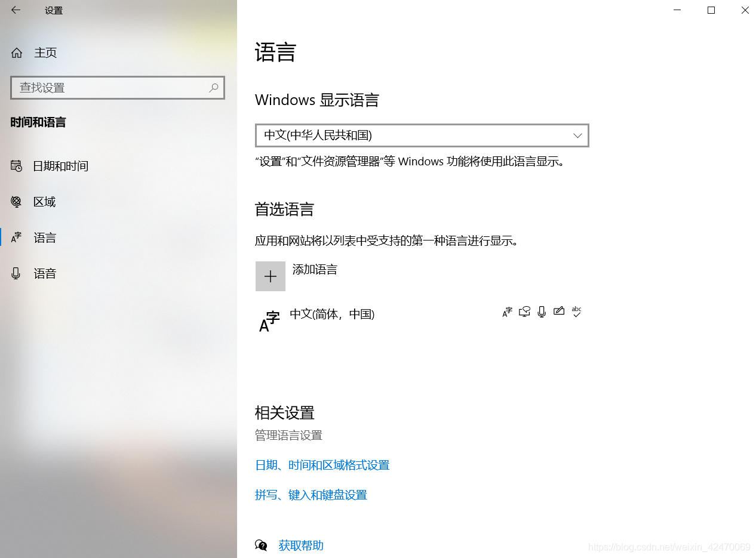
Task: Click the 语言 sidebar character icon
Action: point(17,238)
